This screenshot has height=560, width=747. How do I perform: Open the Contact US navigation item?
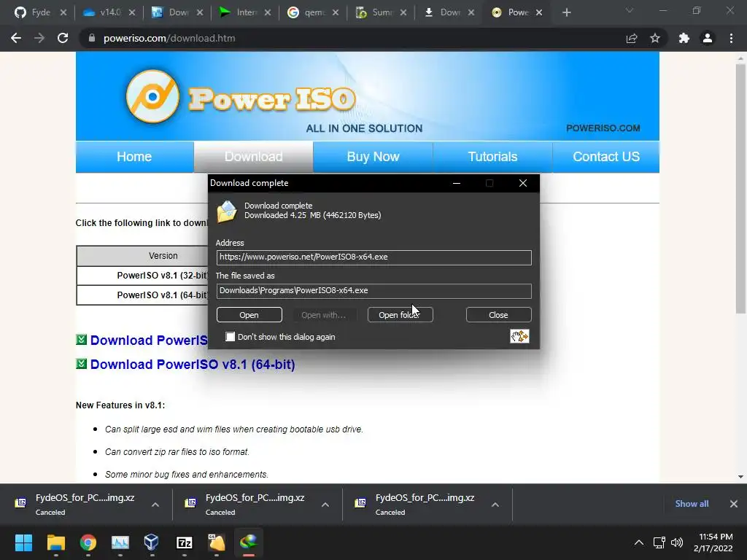point(606,157)
